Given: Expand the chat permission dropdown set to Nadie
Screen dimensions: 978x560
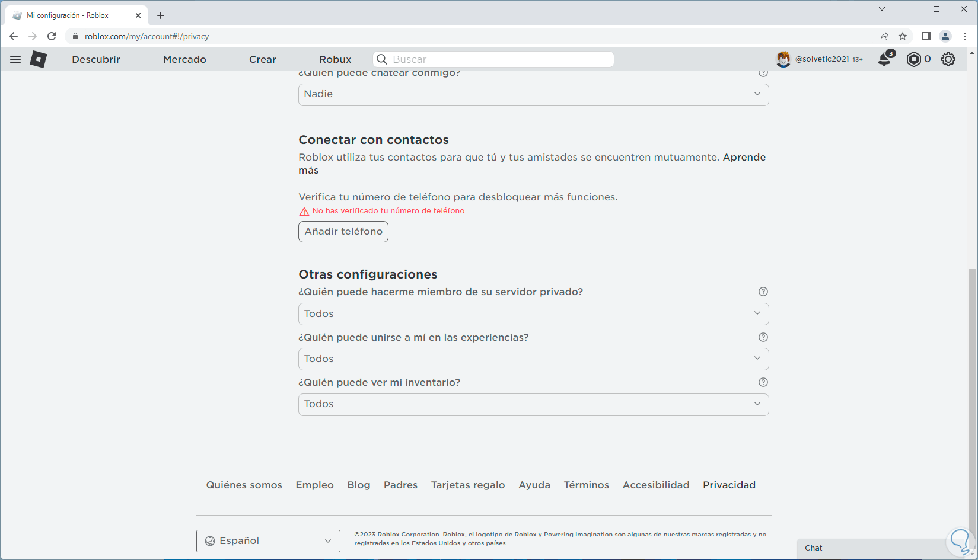Looking at the screenshot, I should [533, 94].
